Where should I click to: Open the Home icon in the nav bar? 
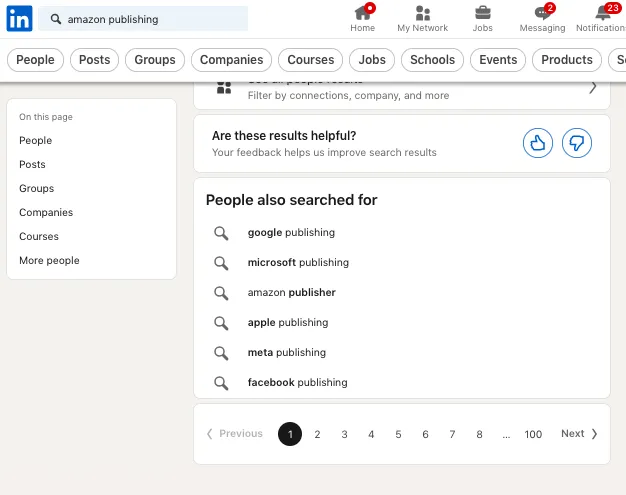(x=362, y=13)
